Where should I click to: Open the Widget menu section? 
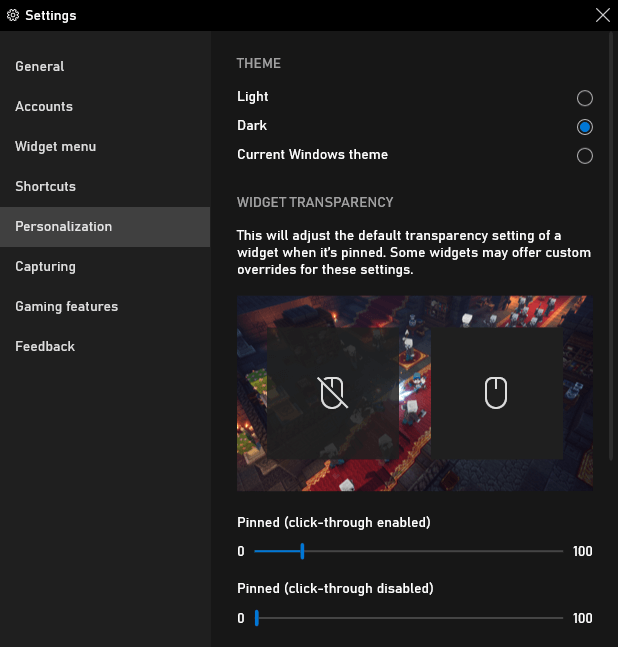(x=56, y=146)
